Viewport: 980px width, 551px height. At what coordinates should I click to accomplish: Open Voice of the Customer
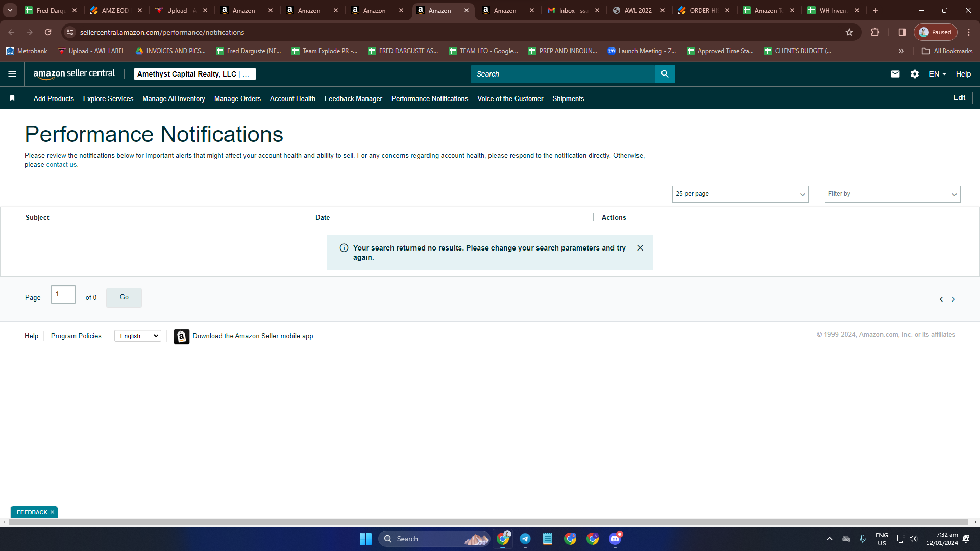tap(510, 98)
